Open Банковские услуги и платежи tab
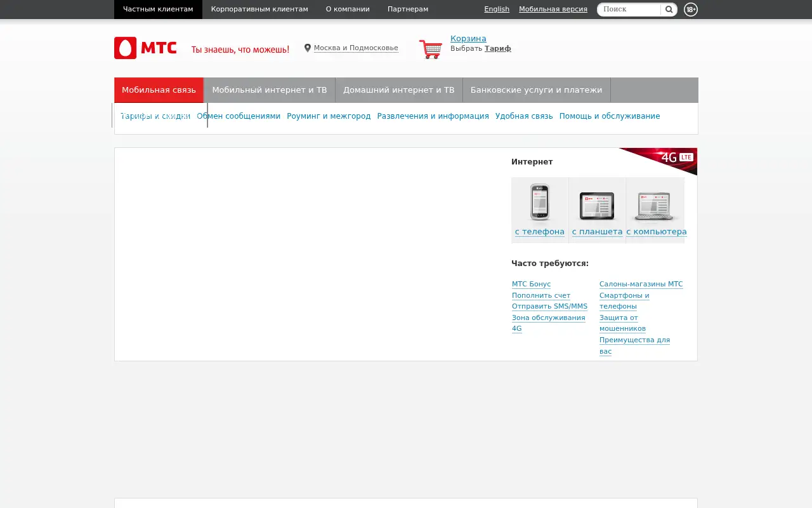Screen dimensions: 812x508 tap(537, 90)
